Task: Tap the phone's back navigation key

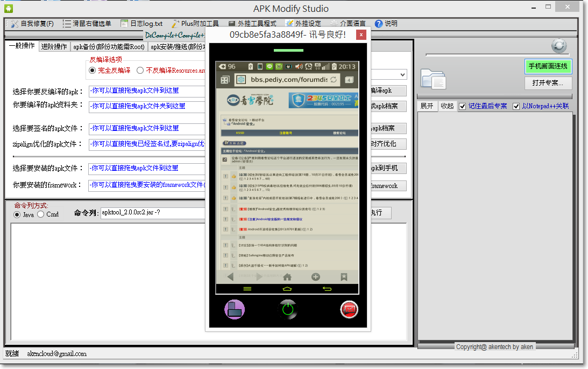Action: point(327,289)
